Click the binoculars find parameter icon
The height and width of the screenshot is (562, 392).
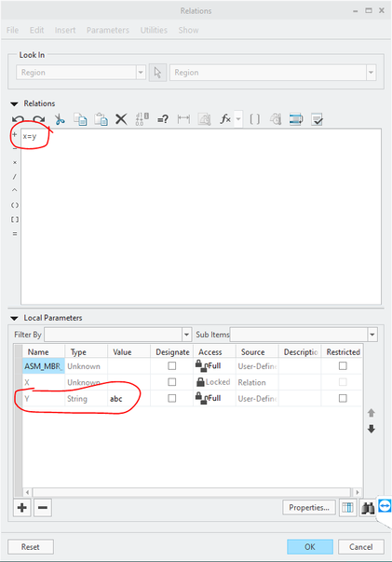(x=368, y=508)
